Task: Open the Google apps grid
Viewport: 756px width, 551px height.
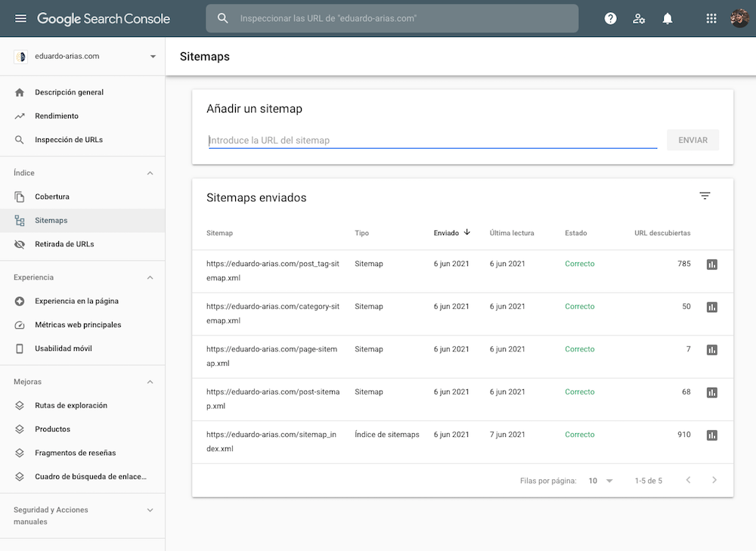Action: click(711, 18)
